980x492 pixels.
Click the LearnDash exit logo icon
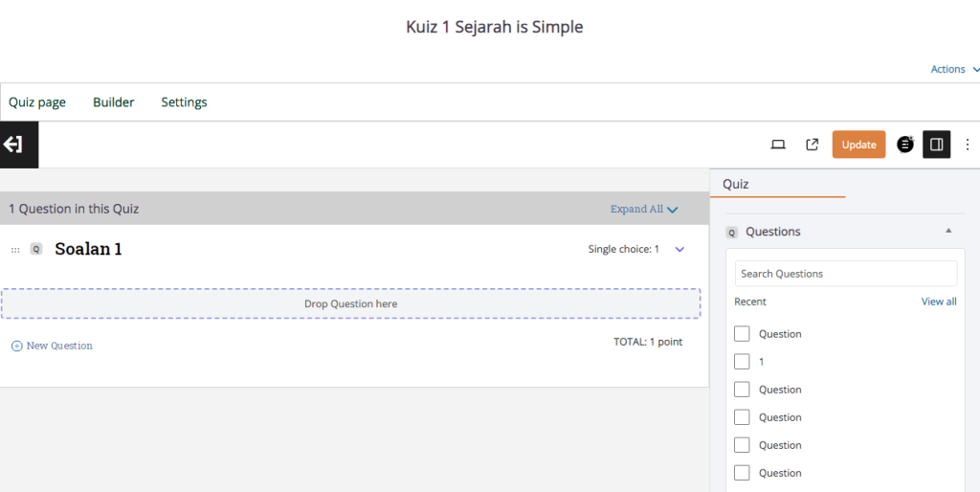click(13, 145)
